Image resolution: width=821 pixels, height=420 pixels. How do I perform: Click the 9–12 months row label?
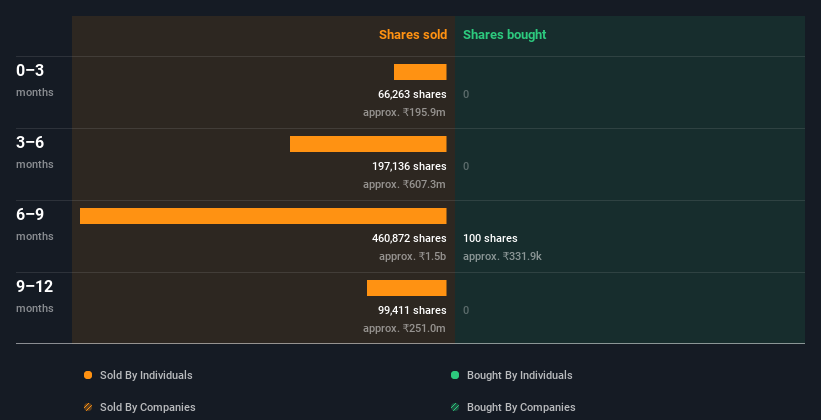[x=35, y=296]
